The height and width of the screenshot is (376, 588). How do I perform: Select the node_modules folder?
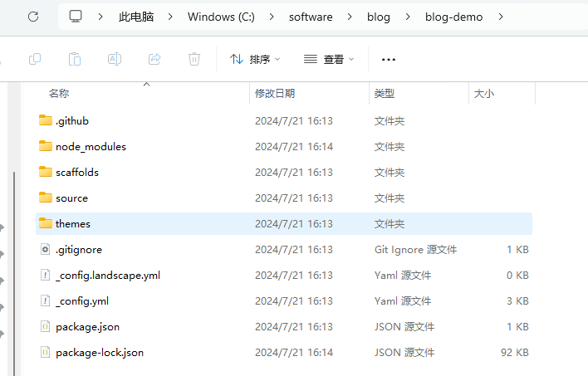tap(91, 146)
